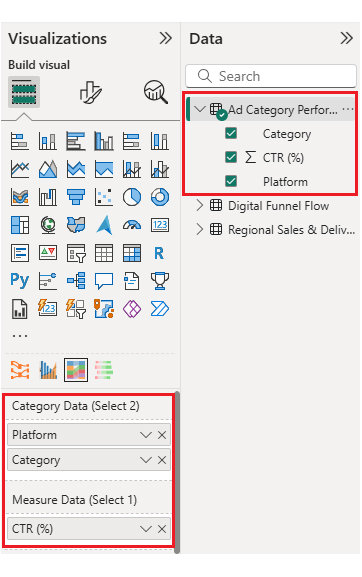Open Get more visuals ellipsis
362x577 pixels.
pos(20,336)
